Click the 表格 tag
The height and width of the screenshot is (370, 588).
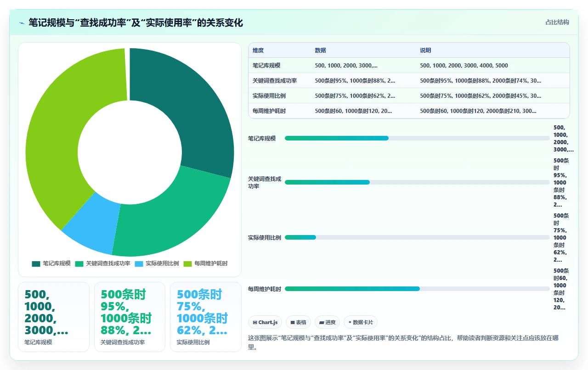click(x=299, y=322)
